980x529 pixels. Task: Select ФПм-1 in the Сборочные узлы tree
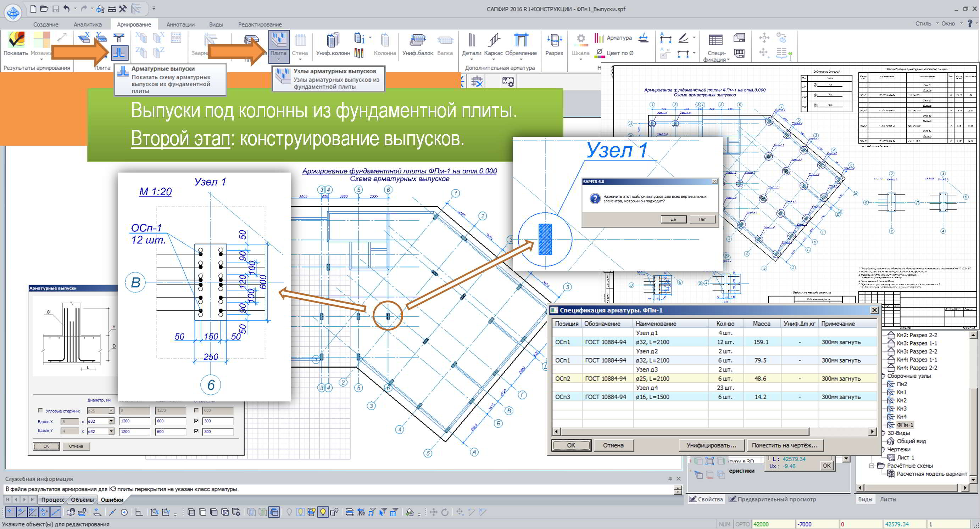pyautogui.click(x=905, y=425)
